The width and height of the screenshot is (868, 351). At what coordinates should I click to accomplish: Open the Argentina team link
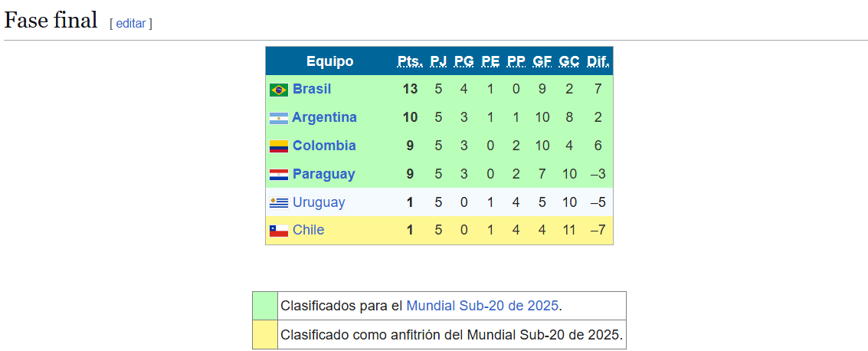point(324,117)
